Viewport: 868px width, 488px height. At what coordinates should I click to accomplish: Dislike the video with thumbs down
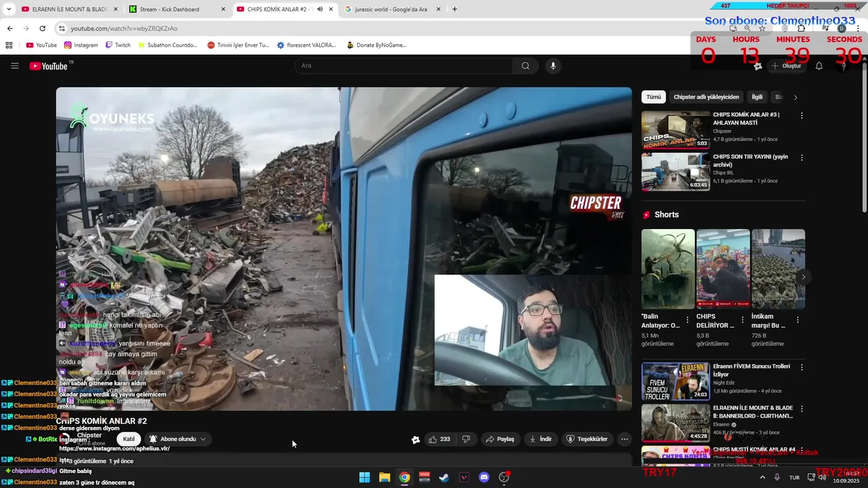[466, 439]
